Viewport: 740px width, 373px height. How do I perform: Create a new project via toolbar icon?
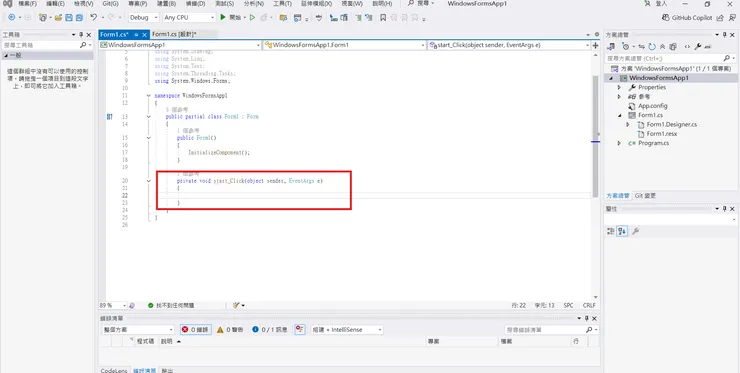43,17
